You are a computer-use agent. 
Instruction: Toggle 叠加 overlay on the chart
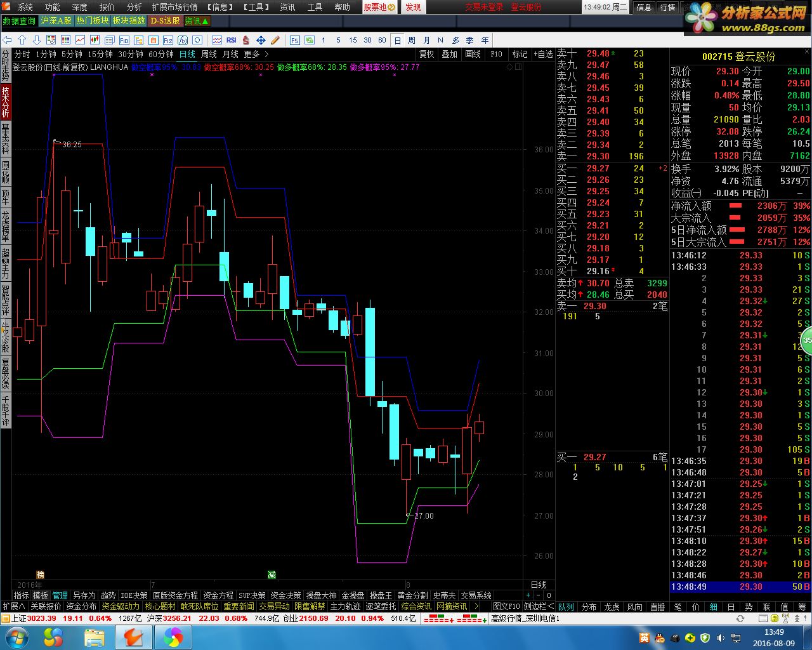pyautogui.click(x=449, y=54)
